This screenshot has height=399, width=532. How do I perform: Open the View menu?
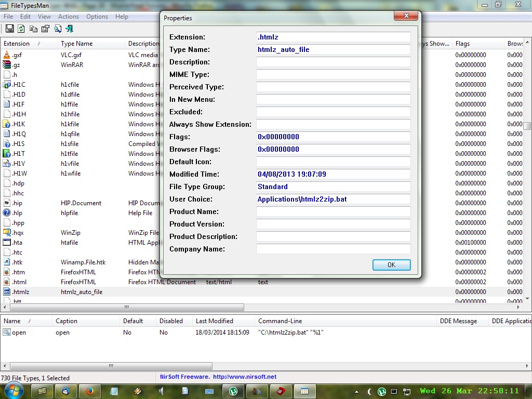coord(44,17)
